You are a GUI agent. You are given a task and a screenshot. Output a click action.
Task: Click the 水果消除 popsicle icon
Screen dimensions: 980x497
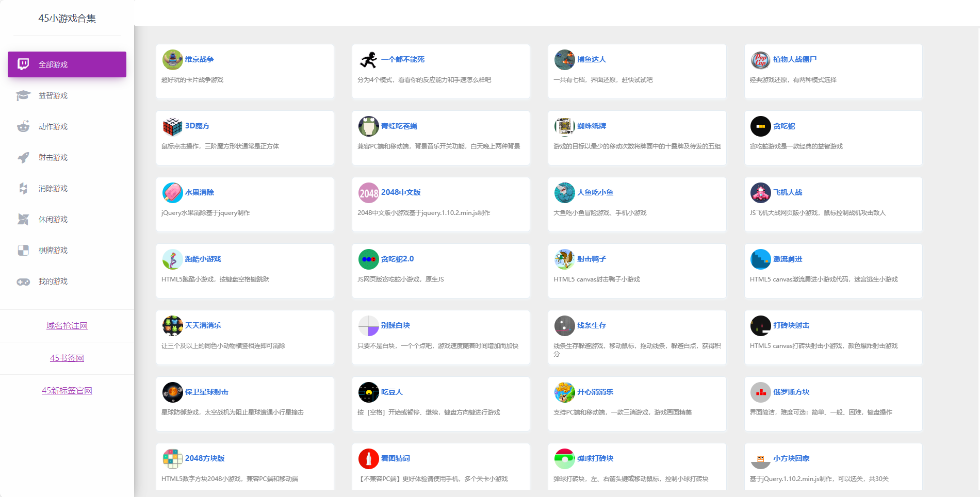coord(172,193)
